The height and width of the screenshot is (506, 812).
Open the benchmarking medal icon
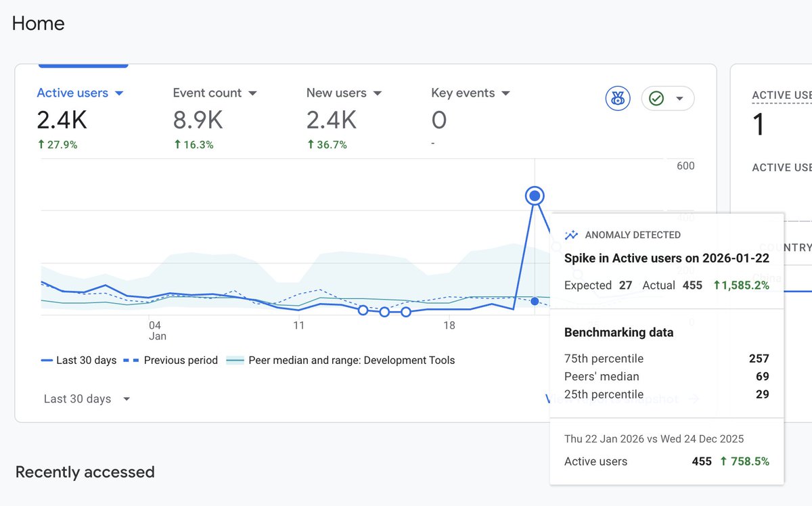(x=617, y=99)
